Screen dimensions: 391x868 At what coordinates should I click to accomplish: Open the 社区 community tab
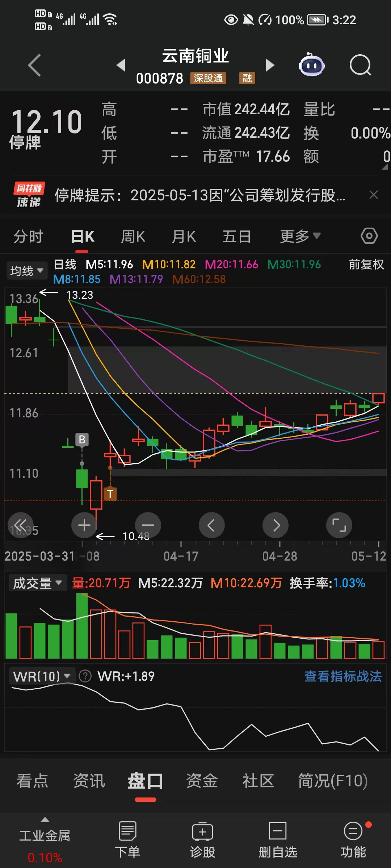coord(258,780)
